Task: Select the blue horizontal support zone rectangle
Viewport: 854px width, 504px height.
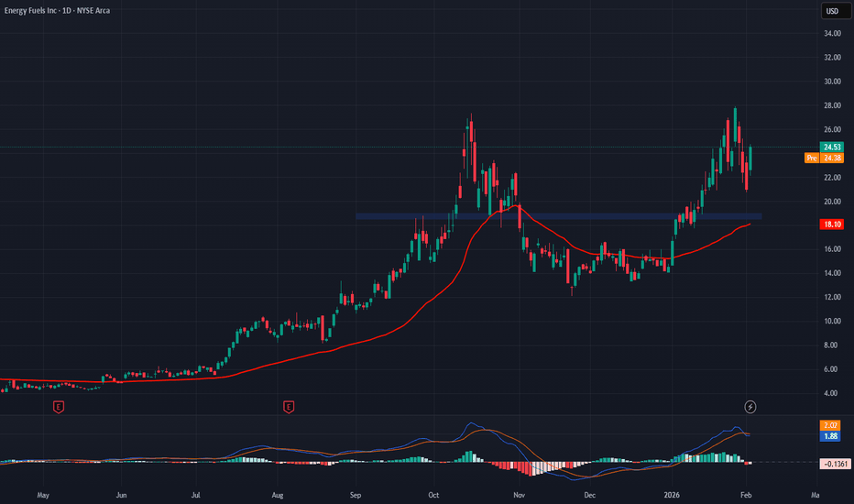Action: point(559,216)
